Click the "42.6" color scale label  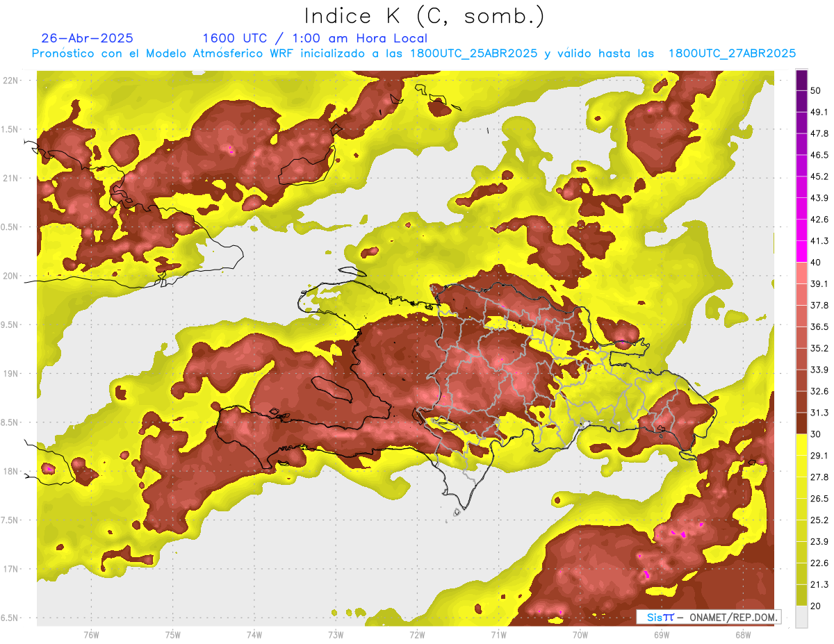point(819,219)
